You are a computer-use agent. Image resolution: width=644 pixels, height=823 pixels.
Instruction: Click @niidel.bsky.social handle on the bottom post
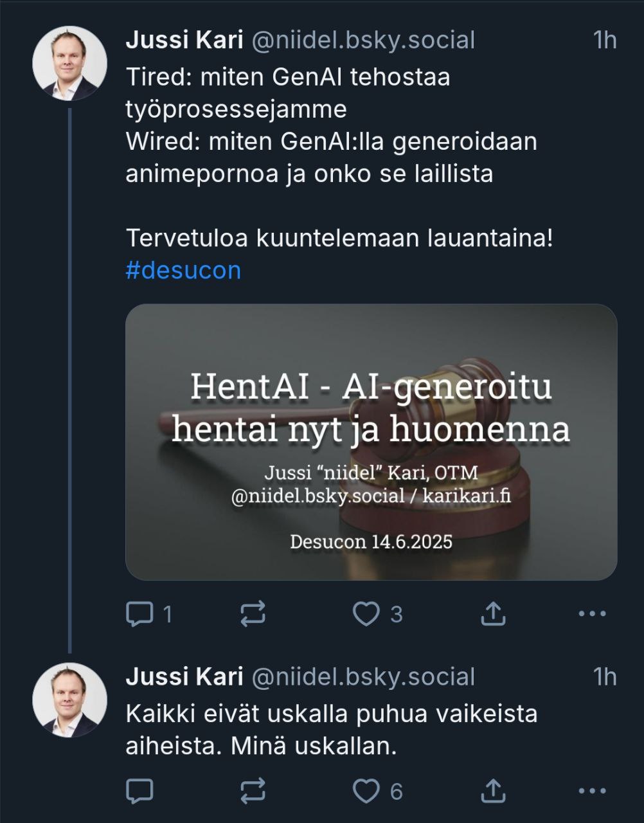point(362,676)
